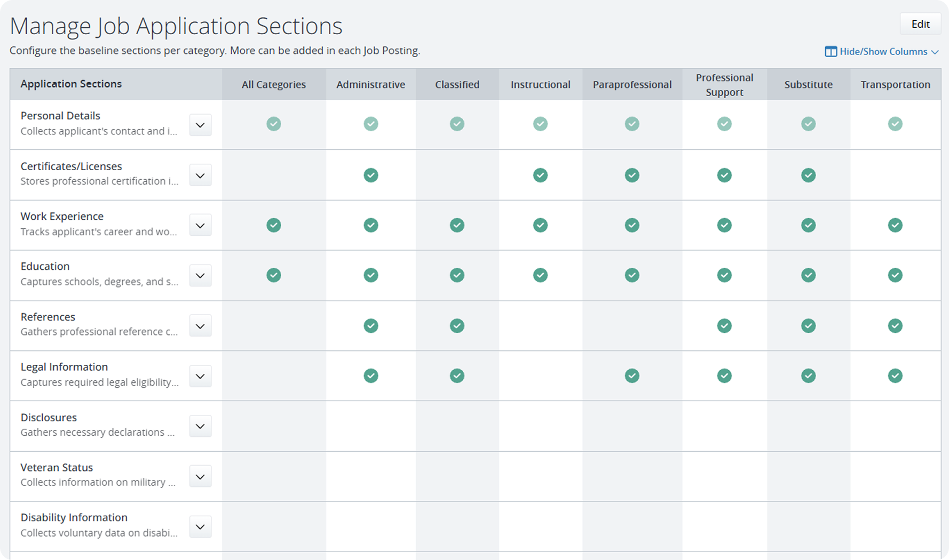This screenshot has width=949, height=560.
Task: Click Personal Details checkmark under Substitute
Action: pyautogui.click(x=808, y=124)
